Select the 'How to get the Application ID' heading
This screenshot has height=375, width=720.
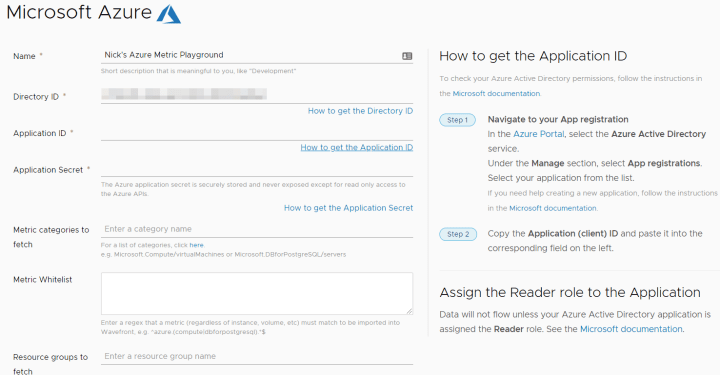(x=533, y=56)
